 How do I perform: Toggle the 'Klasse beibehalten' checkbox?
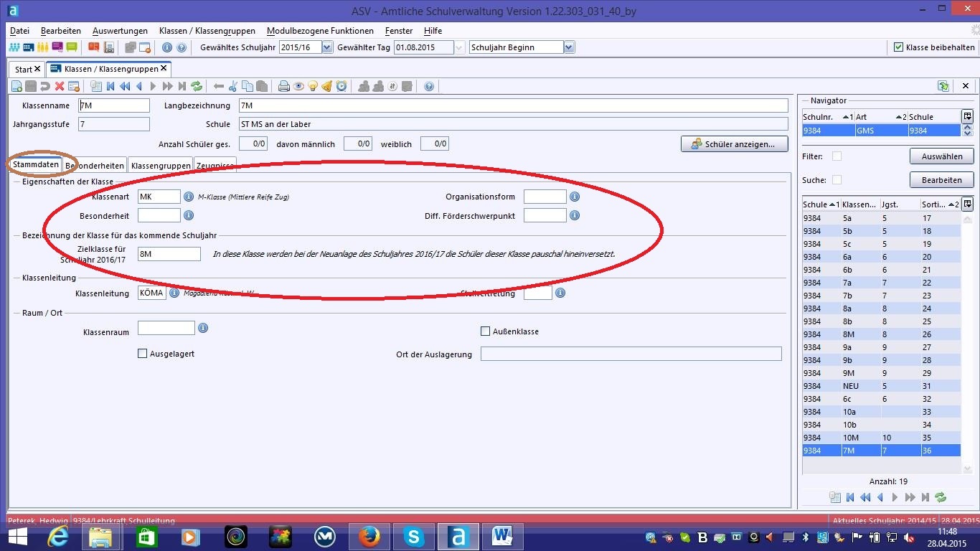898,47
